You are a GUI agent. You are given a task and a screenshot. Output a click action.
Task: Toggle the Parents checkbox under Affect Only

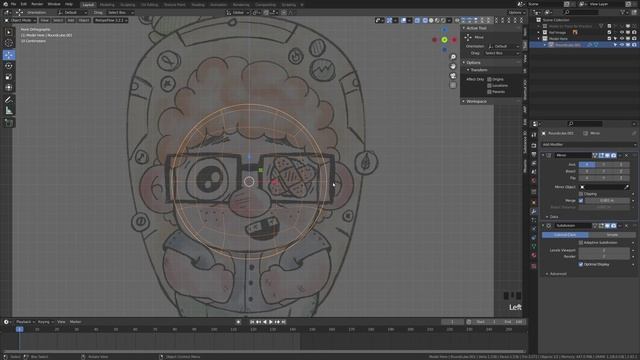[489, 92]
